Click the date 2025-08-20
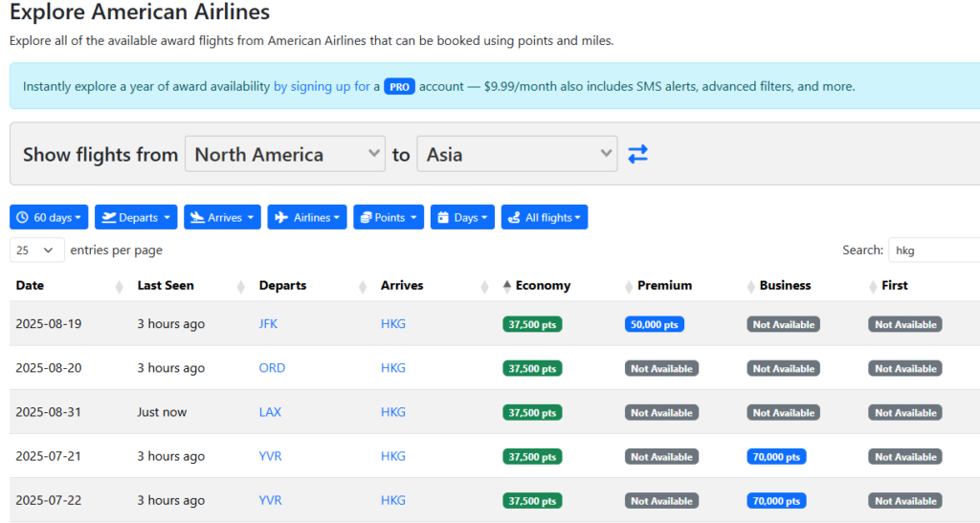The image size is (980, 523). 49,368
